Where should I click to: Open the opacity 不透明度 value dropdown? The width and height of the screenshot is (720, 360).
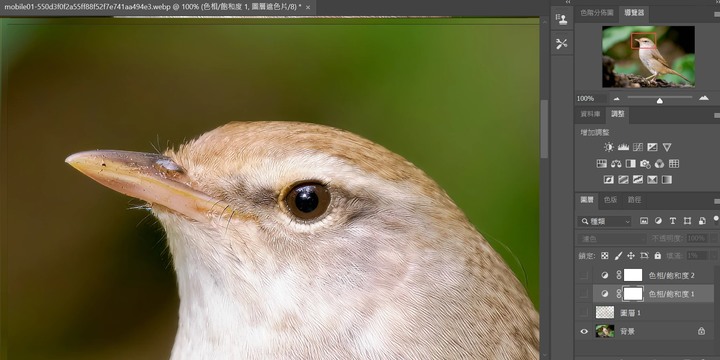click(714, 238)
